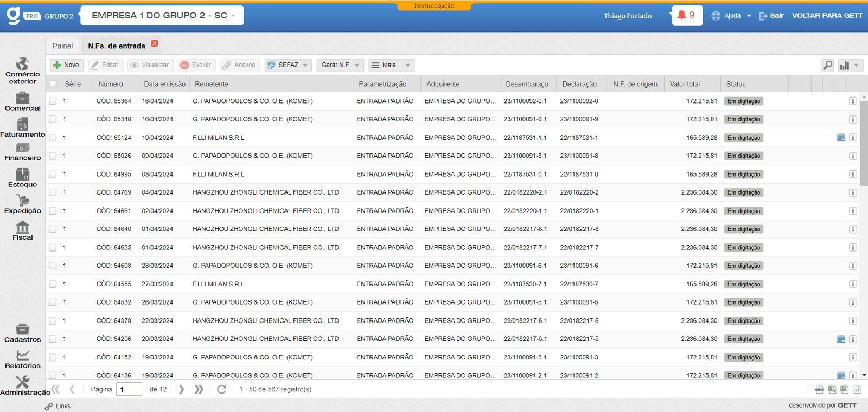
Task: Check the row with CÓD: 65124
Action: pyautogui.click(x=53, y=138)
